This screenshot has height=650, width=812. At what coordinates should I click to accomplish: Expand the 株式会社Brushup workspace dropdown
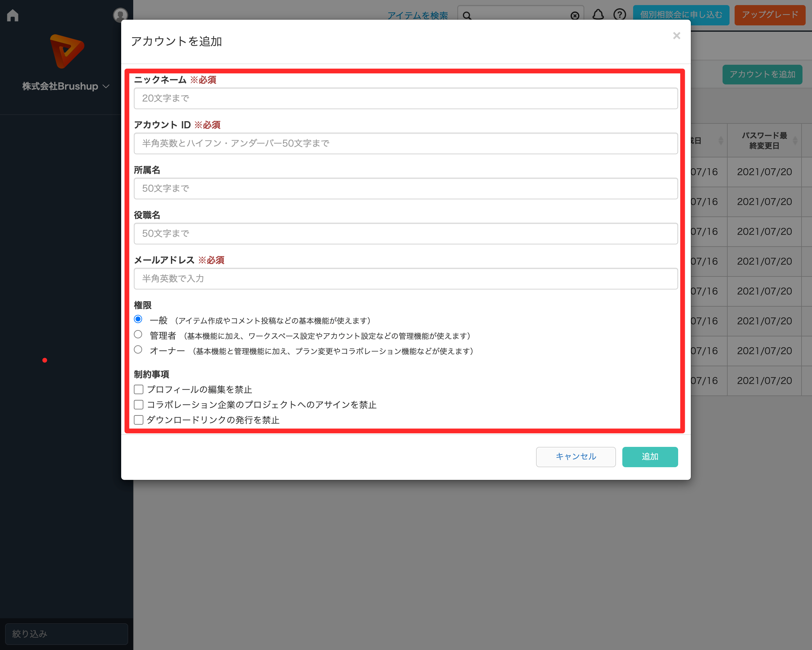coord(66,86)
